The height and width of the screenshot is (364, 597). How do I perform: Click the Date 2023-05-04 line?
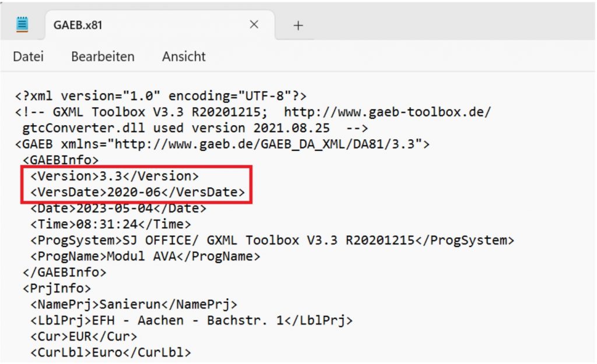118,208
